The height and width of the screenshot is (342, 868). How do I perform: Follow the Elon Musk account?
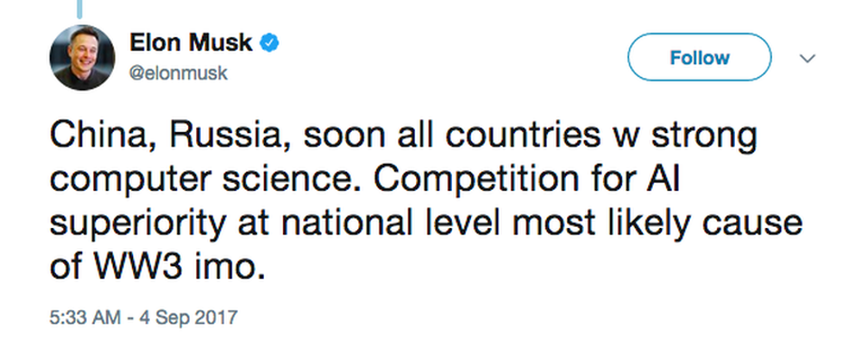coord(699,57)
